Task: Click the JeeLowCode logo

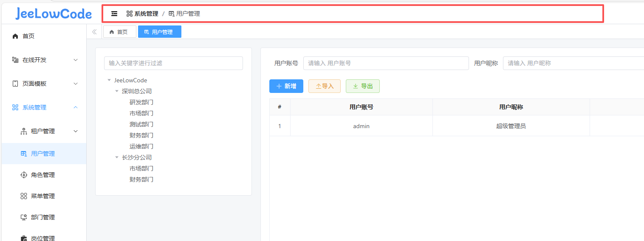Action: click(x=54, y=14)
